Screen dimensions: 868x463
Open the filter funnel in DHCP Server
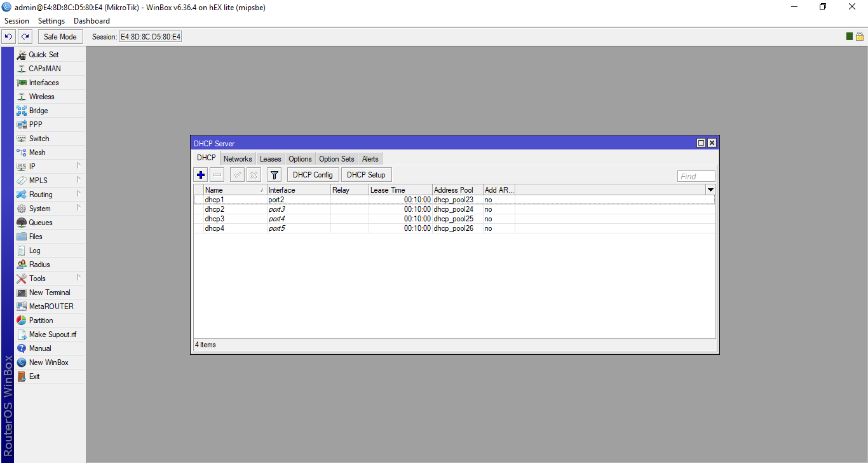coord(274,175)
